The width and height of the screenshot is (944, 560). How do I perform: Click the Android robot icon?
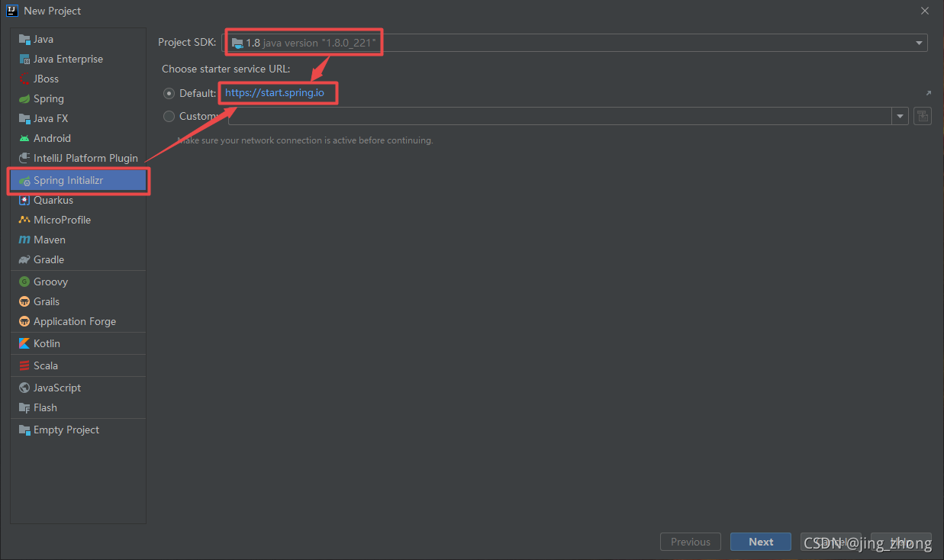(24, 138)
